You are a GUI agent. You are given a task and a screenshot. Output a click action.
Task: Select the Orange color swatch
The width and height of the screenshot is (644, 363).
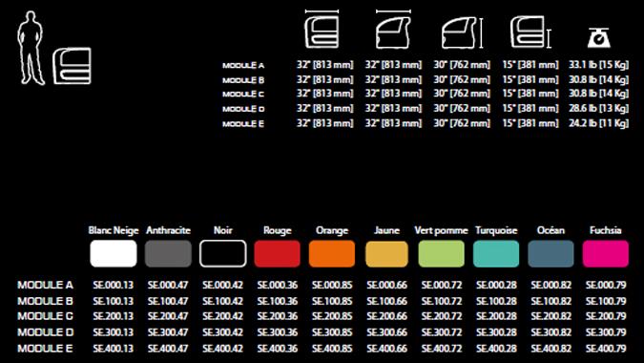coord(332,254)
